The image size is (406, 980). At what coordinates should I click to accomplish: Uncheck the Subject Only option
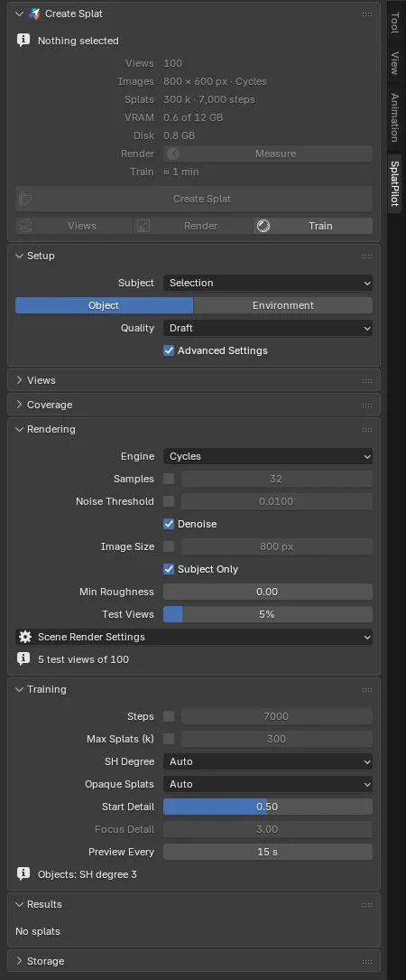tap(169, 569)
